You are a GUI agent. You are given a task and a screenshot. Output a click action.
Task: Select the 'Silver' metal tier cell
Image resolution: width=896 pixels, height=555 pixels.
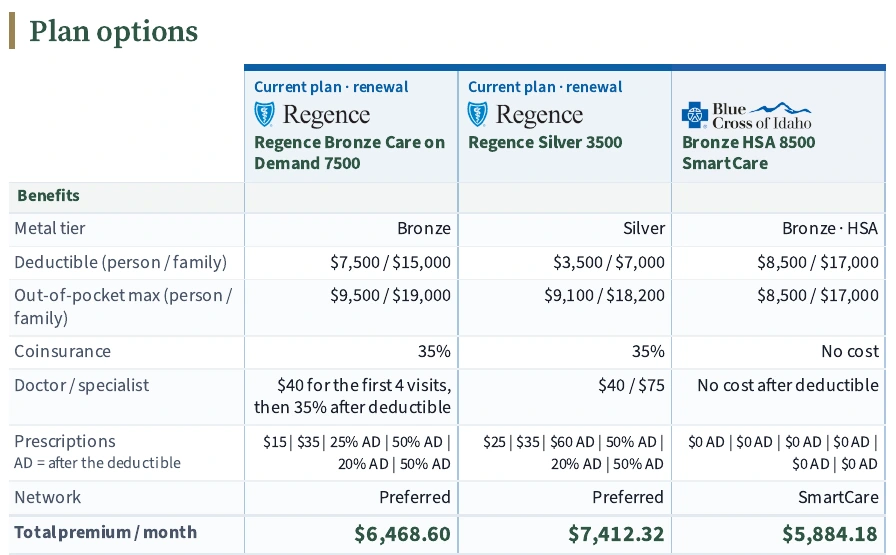click(x=643, y=229)
